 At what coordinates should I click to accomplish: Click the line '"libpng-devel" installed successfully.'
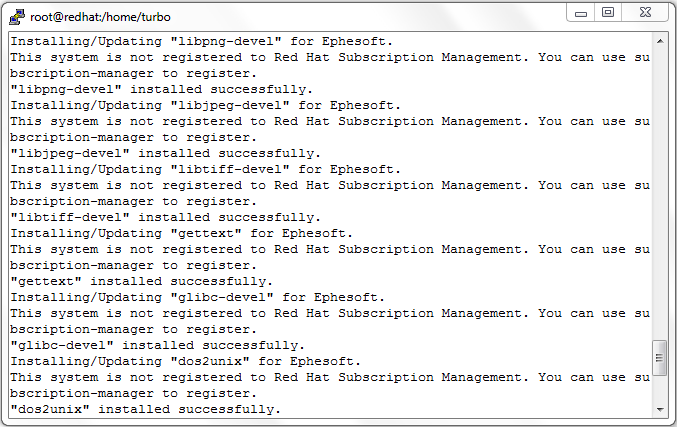pos(161,89)
